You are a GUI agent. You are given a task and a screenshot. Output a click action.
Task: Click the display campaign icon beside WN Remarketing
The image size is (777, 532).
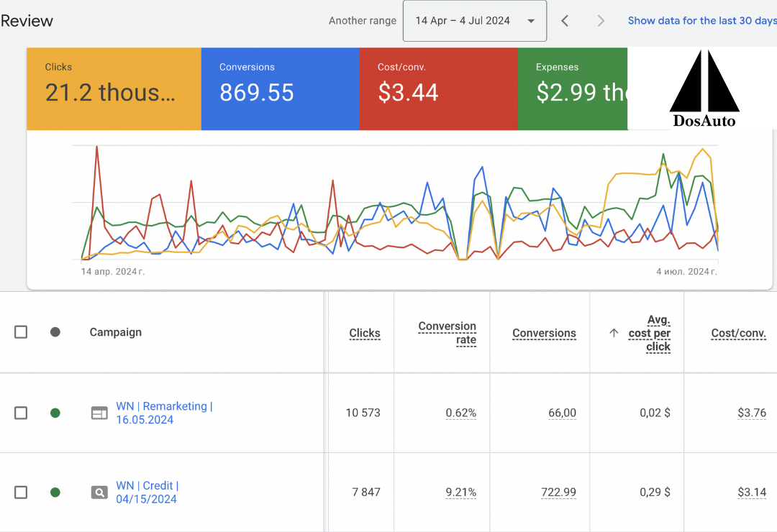pos(99,413)
